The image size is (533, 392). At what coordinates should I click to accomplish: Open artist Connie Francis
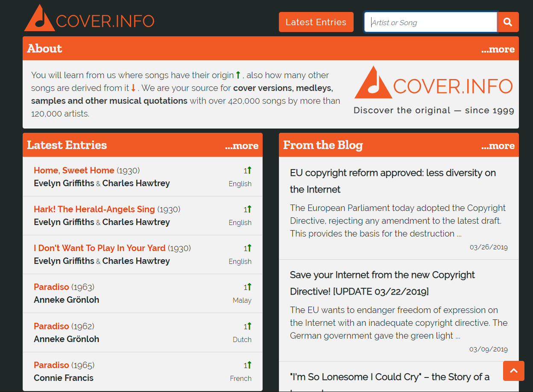[64, 378]
